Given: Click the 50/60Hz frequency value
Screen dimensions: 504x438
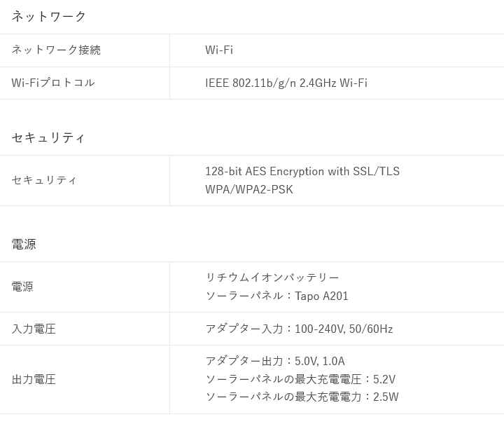Looking at the screenshot, I should tap(371, 329).
